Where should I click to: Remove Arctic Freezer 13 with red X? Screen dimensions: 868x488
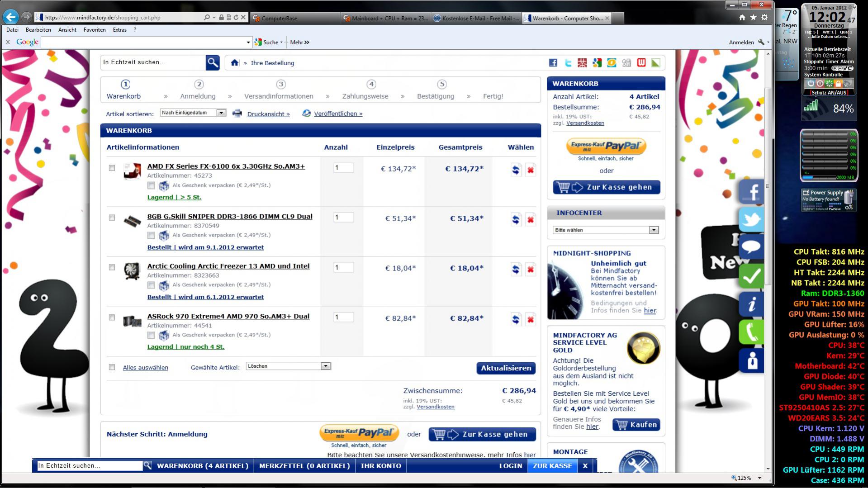point(530,270)
